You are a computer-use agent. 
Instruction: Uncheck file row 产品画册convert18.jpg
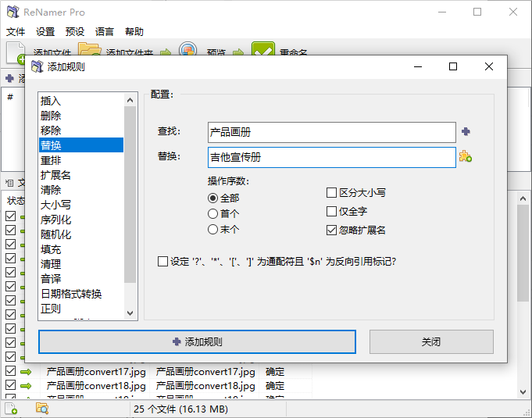click(x=10, y=385)
